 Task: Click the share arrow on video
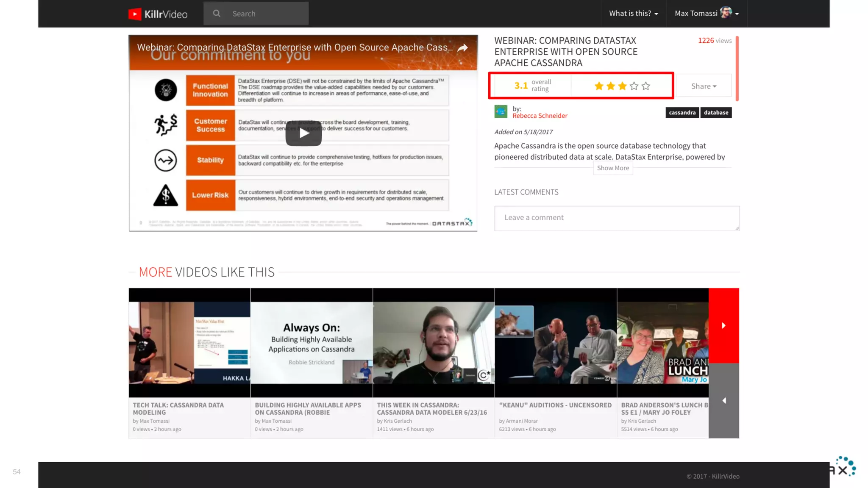pos(462,48)
